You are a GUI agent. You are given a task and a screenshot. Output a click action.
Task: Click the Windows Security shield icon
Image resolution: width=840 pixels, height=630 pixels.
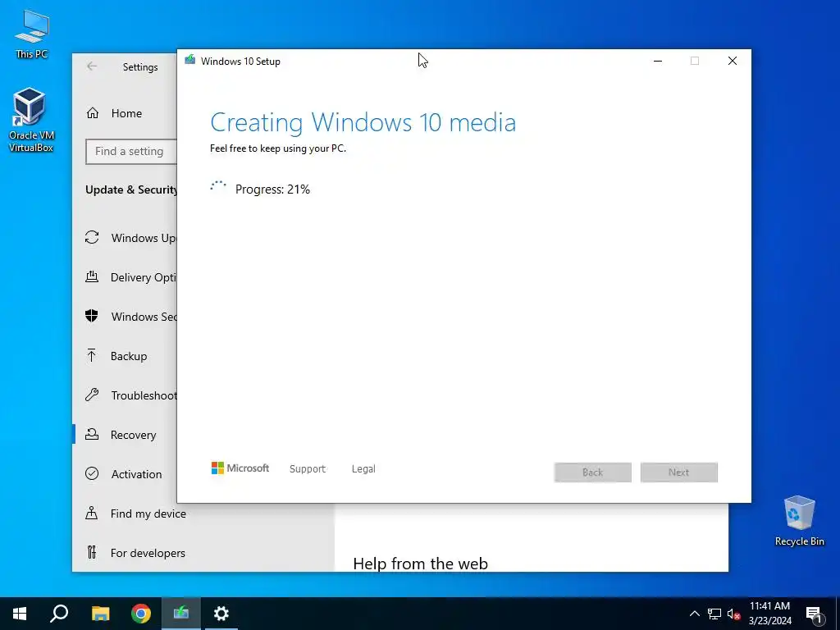[x=92, y=316]
